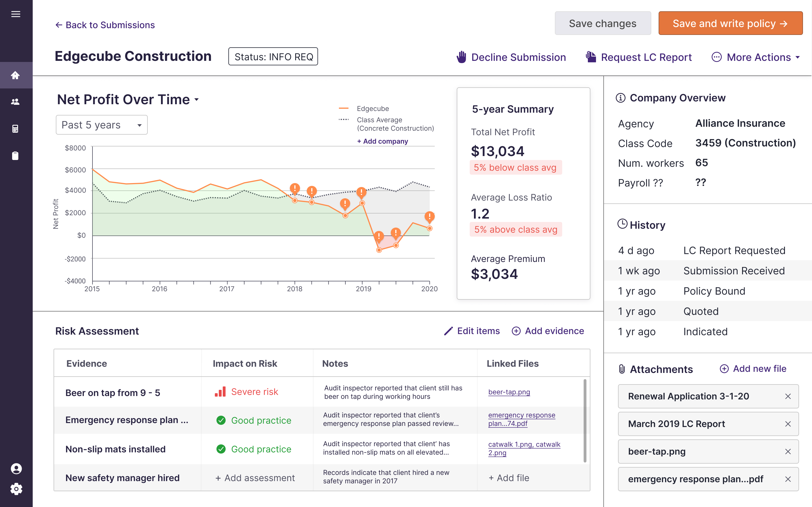This screenshot has height=507, width=812.
Task: Remove March 2019 LC Report attachment
Action: pos(788,424)
